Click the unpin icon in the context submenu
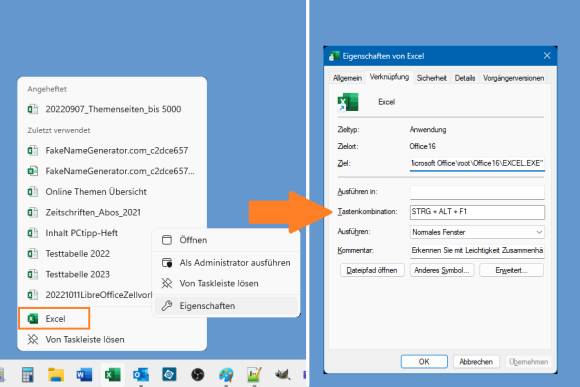The height and width of the screenshot is (387, 580). point(167,283)
